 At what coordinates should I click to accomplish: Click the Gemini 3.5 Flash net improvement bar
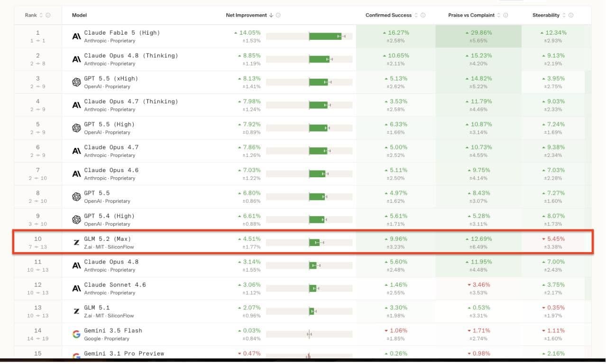309,334
